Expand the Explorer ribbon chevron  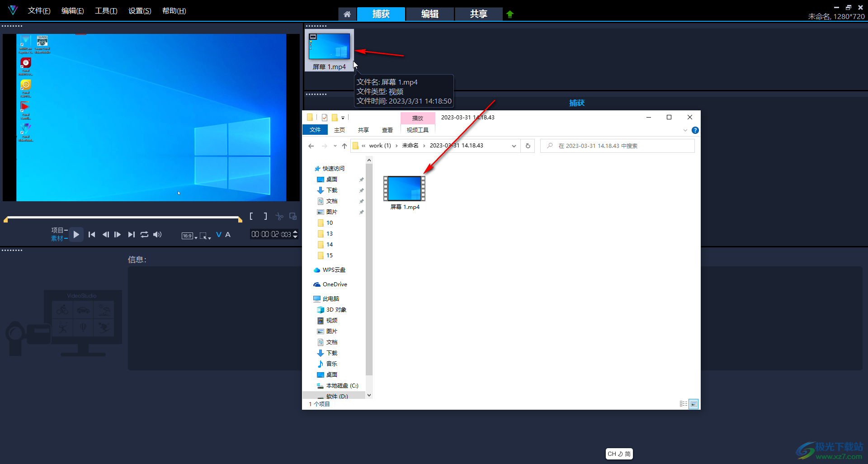pos(685,130)
